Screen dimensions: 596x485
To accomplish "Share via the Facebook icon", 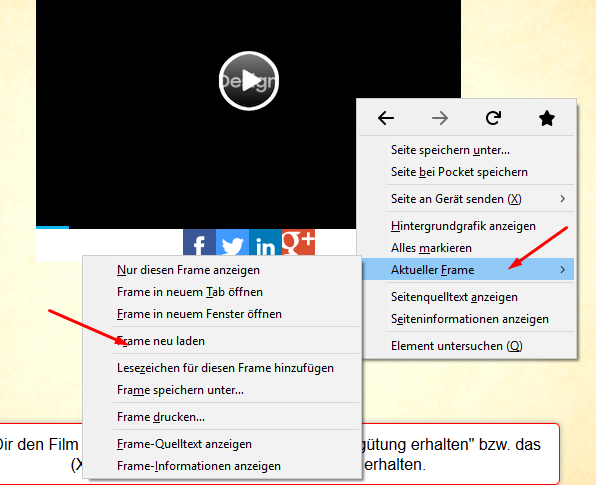I will tap(199, 242).
